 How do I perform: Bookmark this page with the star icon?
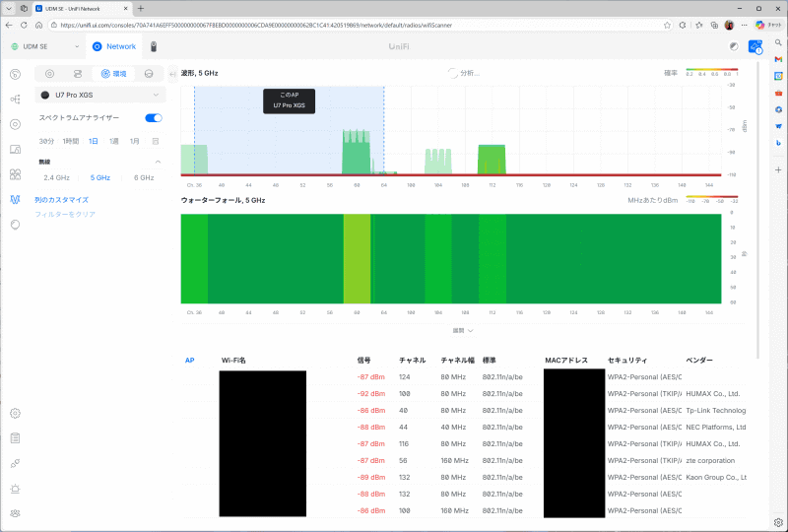point(667,25)
